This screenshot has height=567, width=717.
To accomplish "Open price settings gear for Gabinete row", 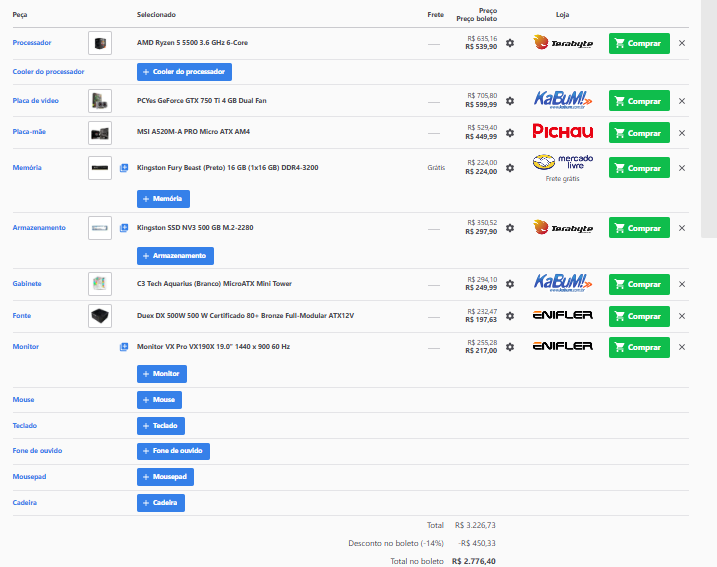I will [510, 284].
